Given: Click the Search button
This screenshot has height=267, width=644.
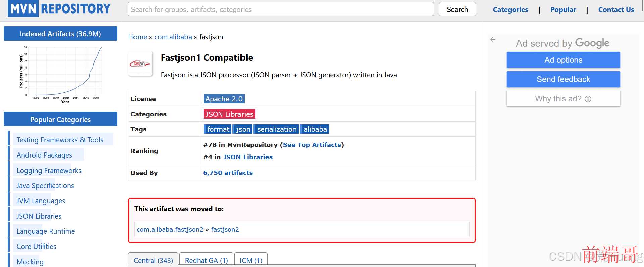Looking at the screenshot, I should (x=457, y=9).
